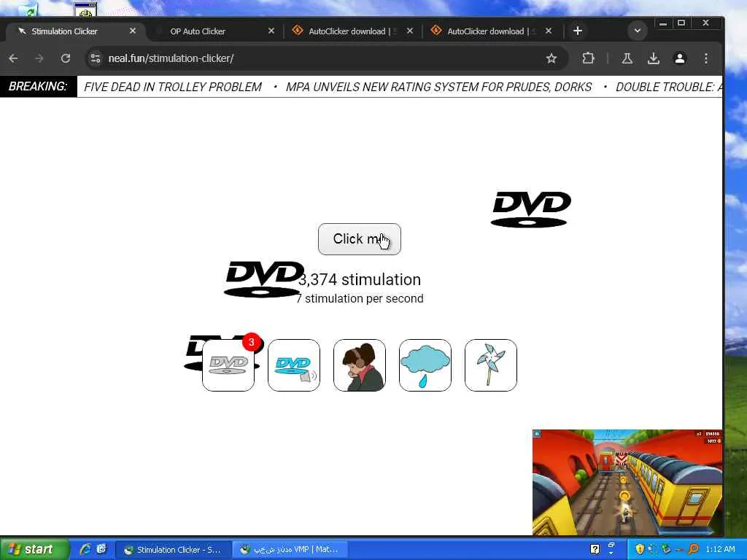Reload the neal.fun page
This screenshot has height=560, width=747.
[x=65, y=58]
